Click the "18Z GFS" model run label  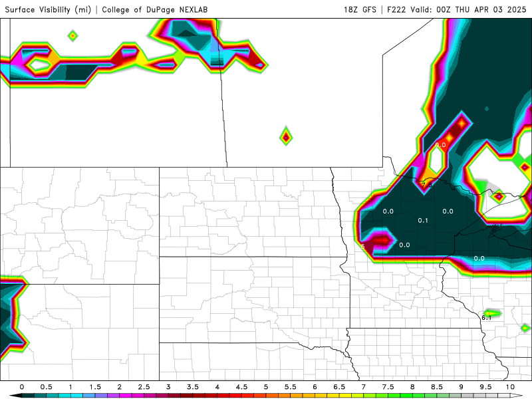(x=360, y=9)
